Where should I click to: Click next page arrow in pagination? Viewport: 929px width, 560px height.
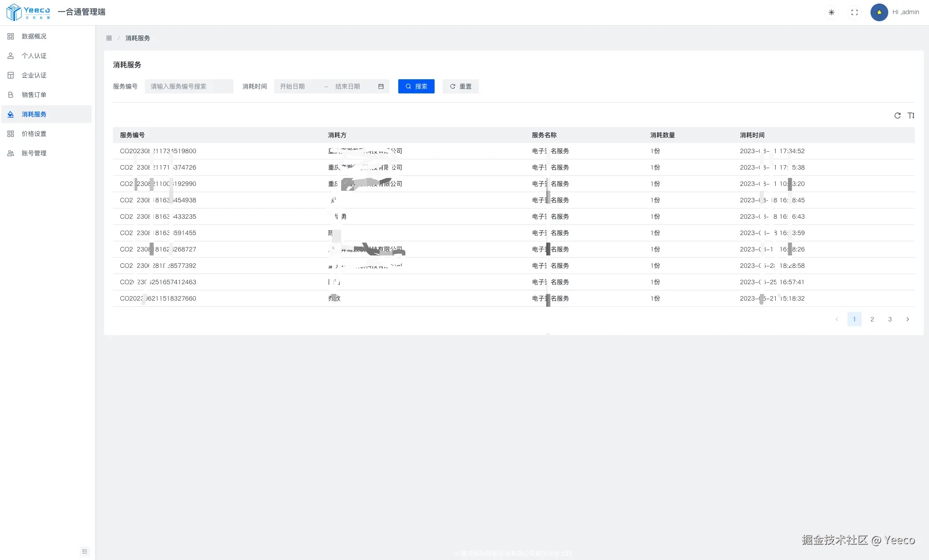point(908,319)
